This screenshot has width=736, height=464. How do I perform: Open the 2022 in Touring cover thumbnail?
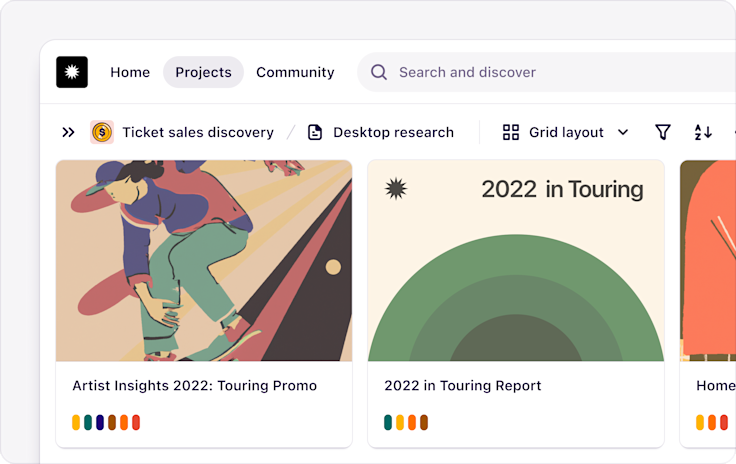tap(516, 261)
